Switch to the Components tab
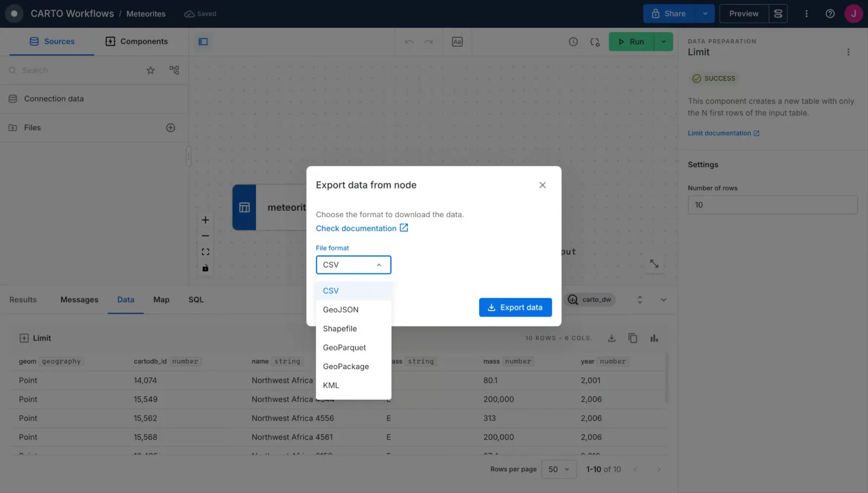The height and width of the screenshot is (493, 868). [x=137, y=42]
